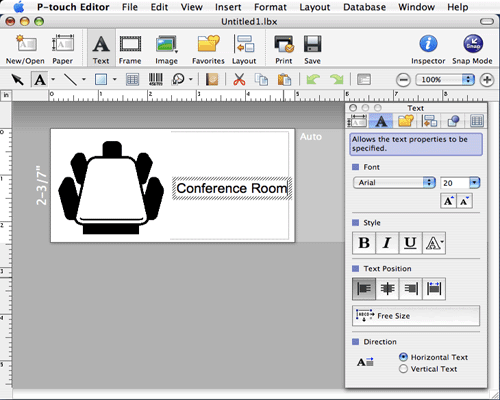The width and height of the screenshot is (500, 400).
Task: Expand the rectangle tool dropdown arrow
Action: point(114,80)
